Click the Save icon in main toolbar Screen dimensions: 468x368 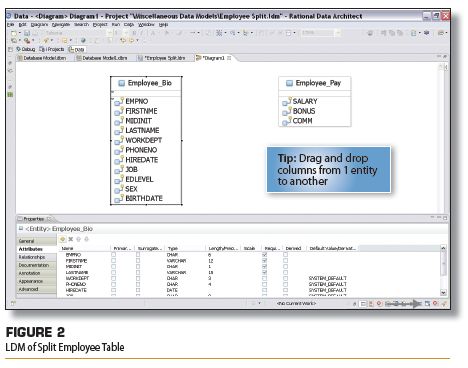click(x=27, y=33)
